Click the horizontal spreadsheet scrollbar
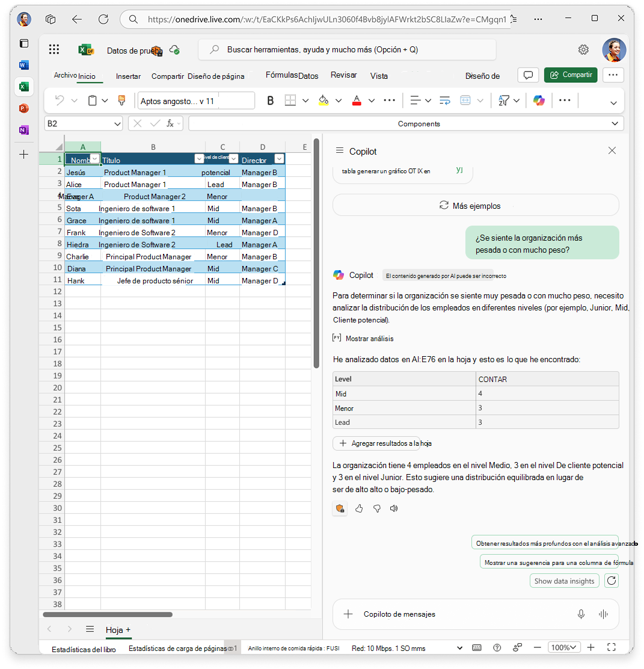Screen dimensions: 644x669 108,614
